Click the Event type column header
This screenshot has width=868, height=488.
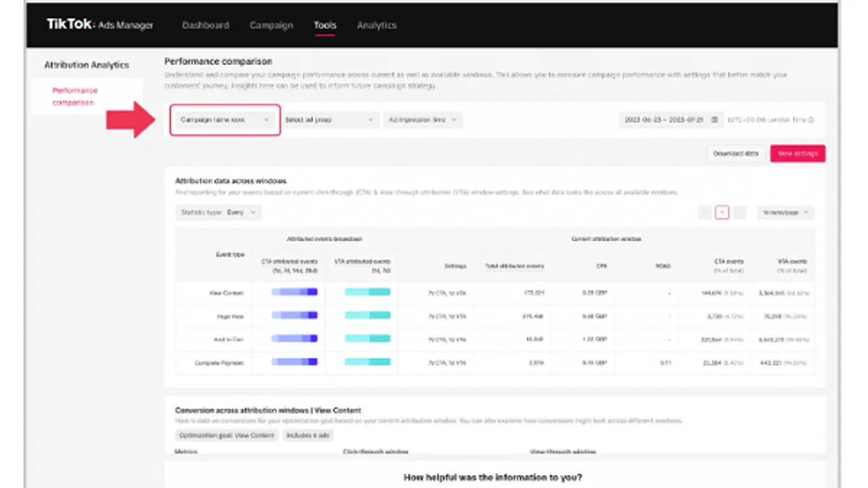click(230, 254)
